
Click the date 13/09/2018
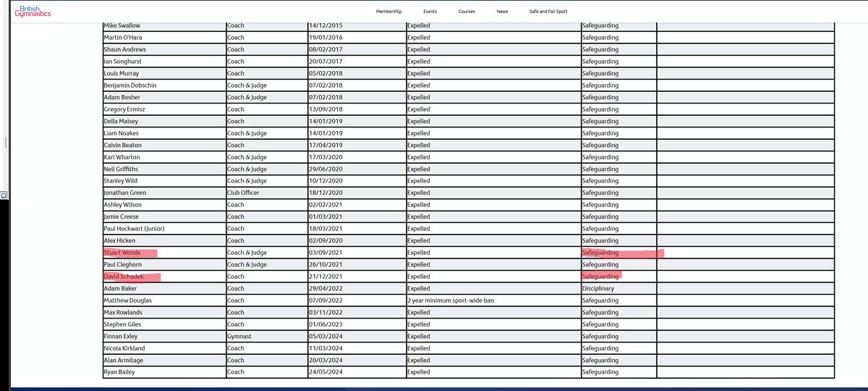pos(325,109)
